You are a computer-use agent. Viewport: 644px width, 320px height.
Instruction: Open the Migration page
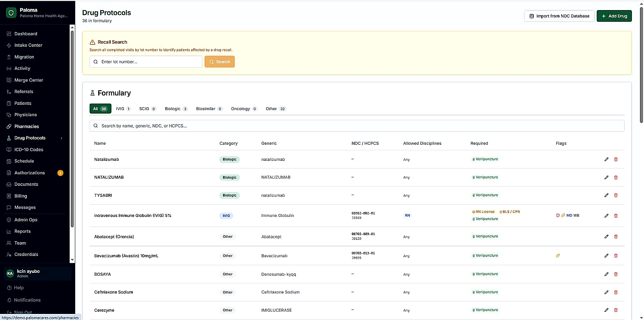pos(24,57)
